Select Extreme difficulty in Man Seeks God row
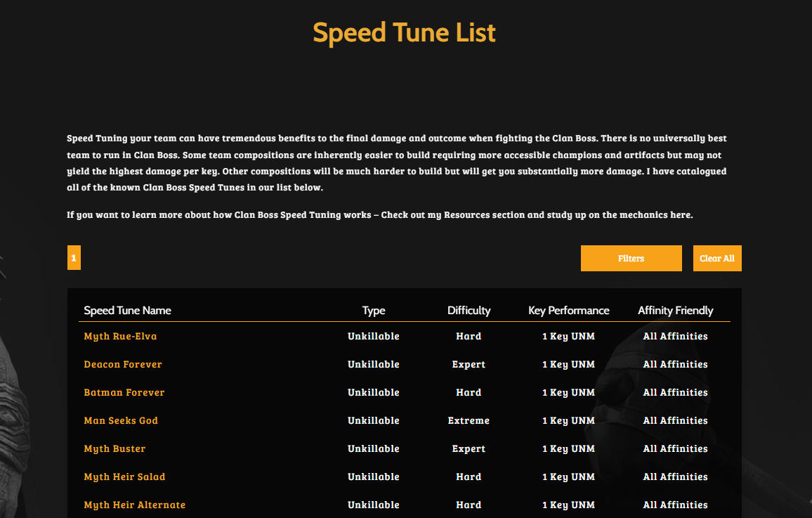Screen dimensions: 812x518 [x=469, y=420]
